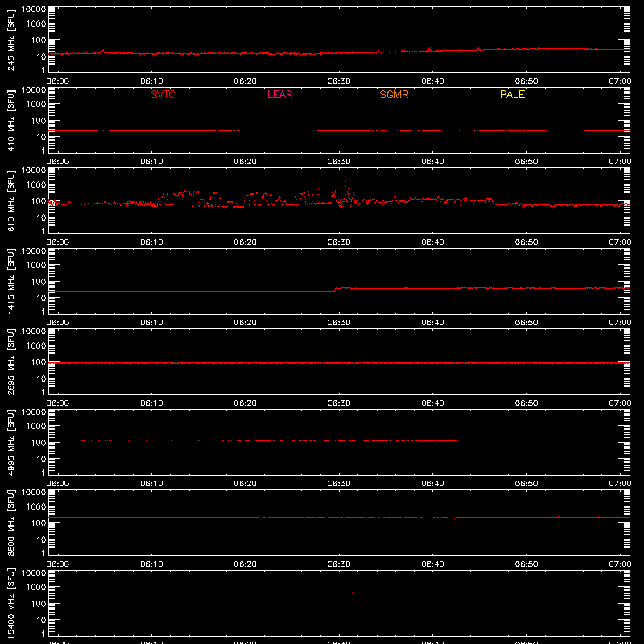Select the 410 MHz [SFU] axis label

(10, 121)
